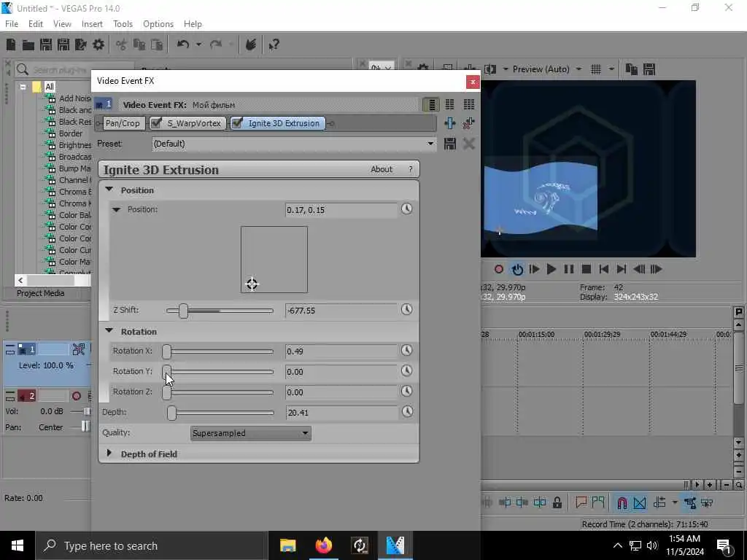
Task: Save the preview snapshot to a file
Action: [649, 69]
